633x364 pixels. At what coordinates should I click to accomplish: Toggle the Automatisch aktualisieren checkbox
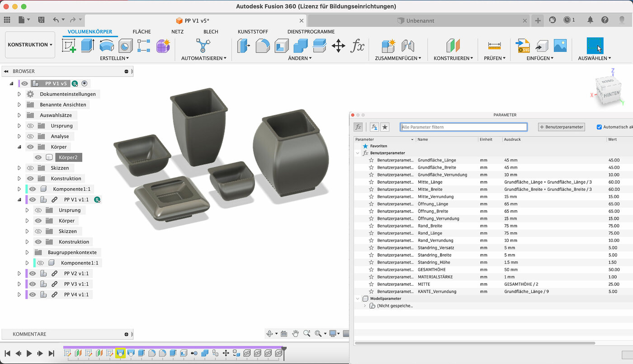coord(600,127)
